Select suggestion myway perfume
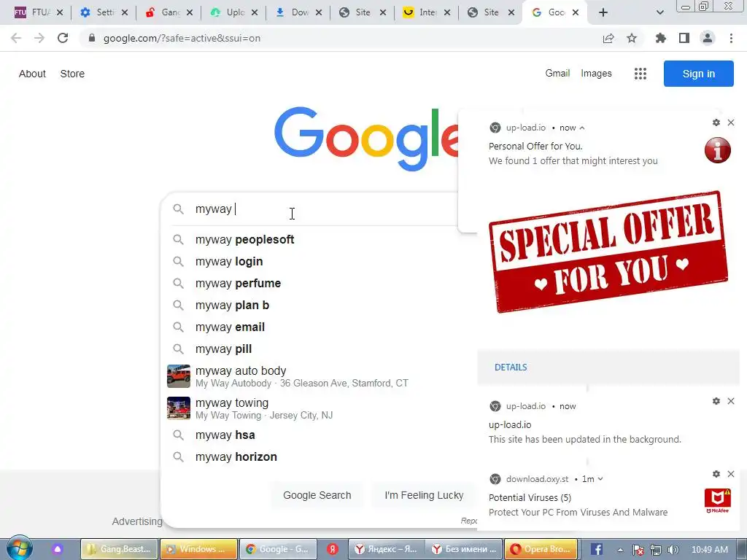The image size is (747, 560). pyautogui.click(x=239, y=284)
